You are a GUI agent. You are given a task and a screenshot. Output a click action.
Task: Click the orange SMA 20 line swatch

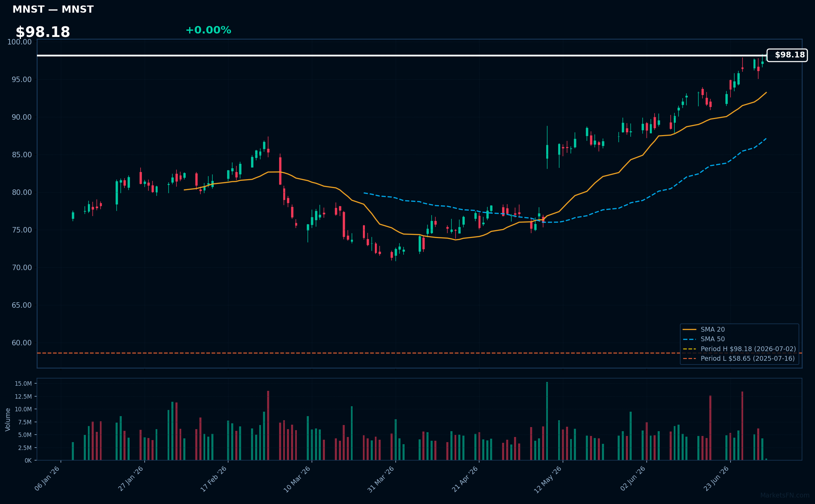[689, 330]
